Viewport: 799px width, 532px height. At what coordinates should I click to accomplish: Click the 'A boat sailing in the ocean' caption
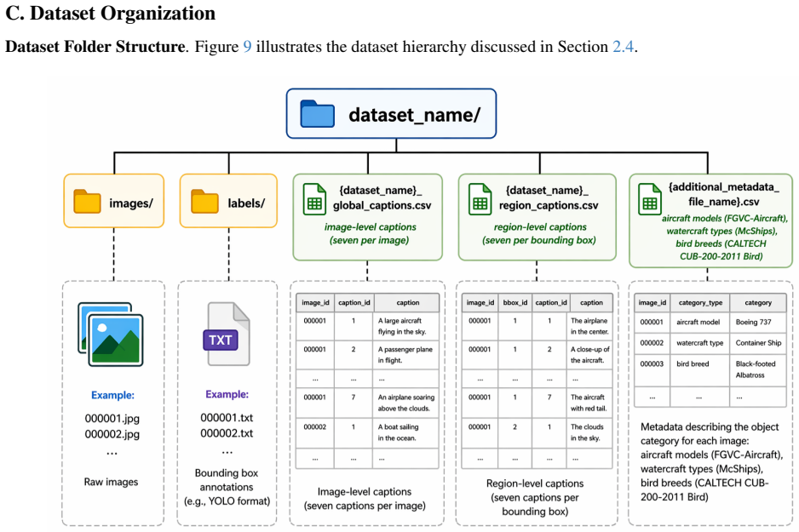pos(398,432)
